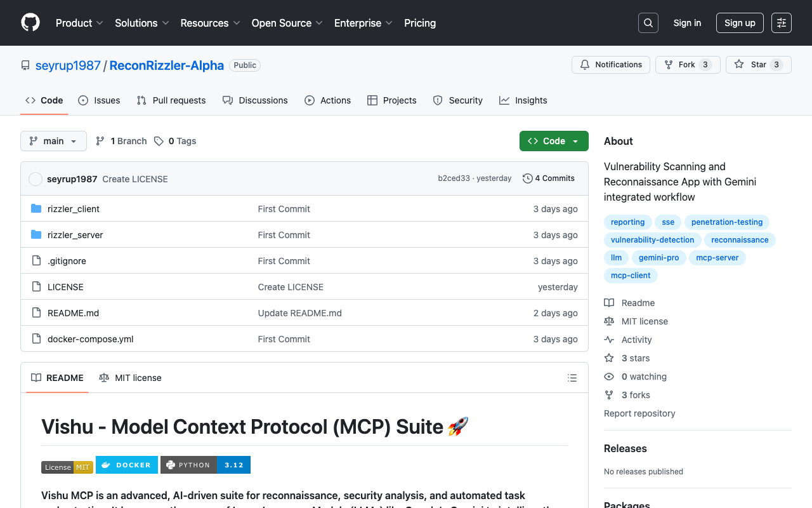Expand the Open Source menu
Screen dimensions: 812x508
coord(287,23)
